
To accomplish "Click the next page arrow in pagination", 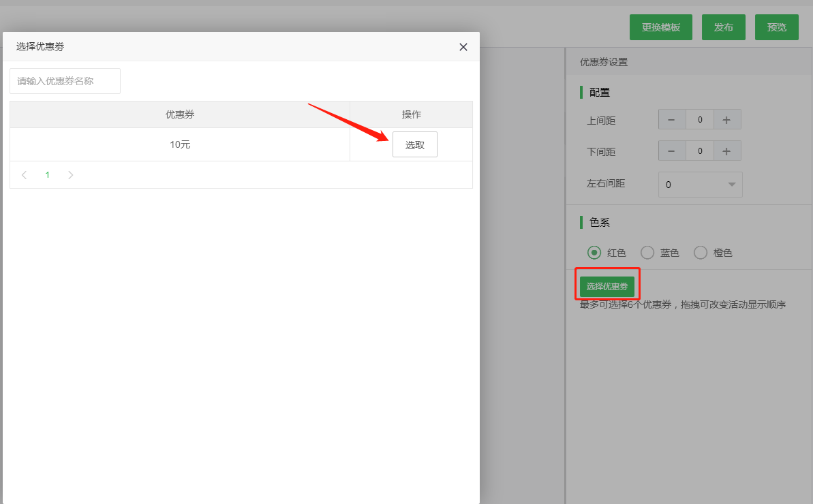I will pos(70,175).
